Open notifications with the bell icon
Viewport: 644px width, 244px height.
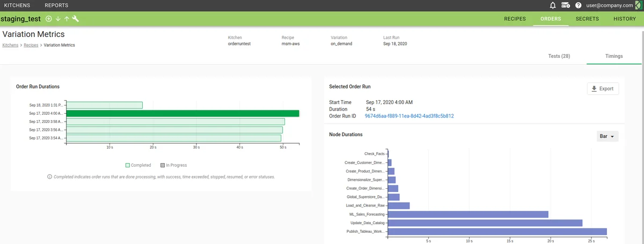pyautogui.click(x=553, y=5)
